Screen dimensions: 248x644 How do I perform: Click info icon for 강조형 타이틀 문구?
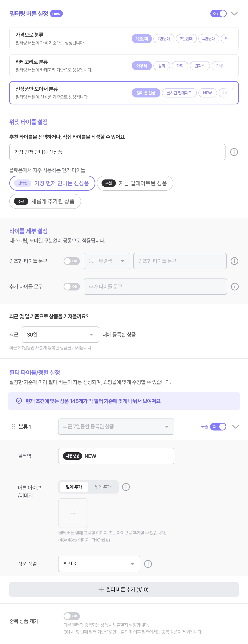pos(234,261)
